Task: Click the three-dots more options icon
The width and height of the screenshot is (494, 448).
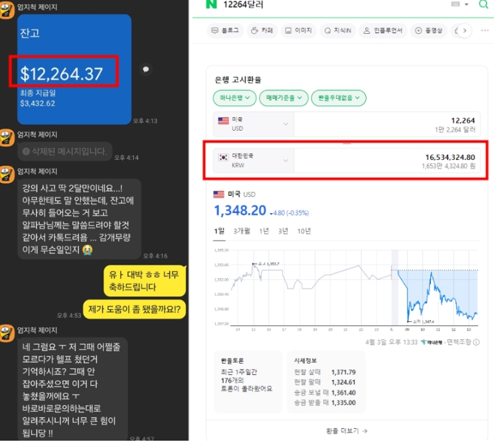Action: pyautogui.click(x=485, y=31)
